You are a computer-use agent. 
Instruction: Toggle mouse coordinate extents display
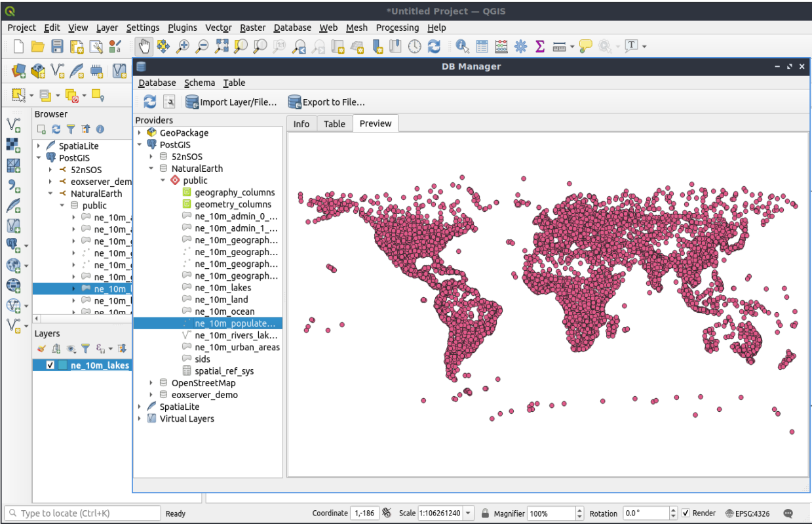coord(387,513)
